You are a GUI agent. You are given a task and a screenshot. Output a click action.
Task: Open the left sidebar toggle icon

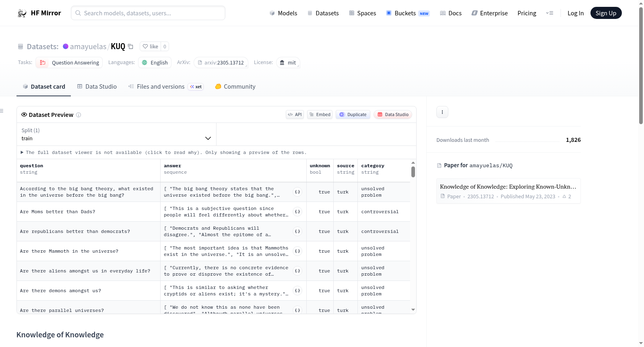(2, 111)
